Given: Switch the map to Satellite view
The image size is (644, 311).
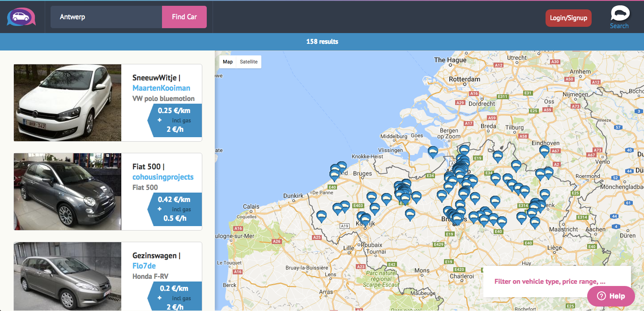Looking at the screenshot, I should click(x=248, y=62).
